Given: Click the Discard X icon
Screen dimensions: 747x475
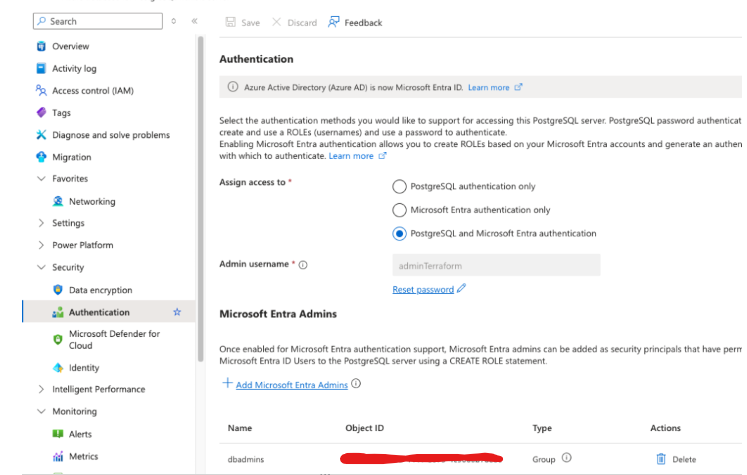Looking at the screenshot, I should (x=276, y=22).
